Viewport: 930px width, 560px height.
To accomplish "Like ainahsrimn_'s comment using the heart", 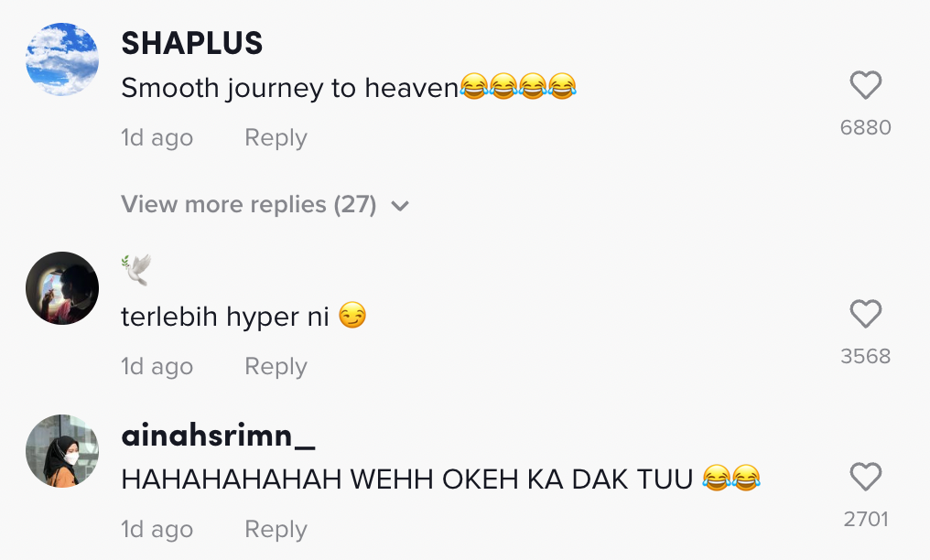I will coord(865,478).
